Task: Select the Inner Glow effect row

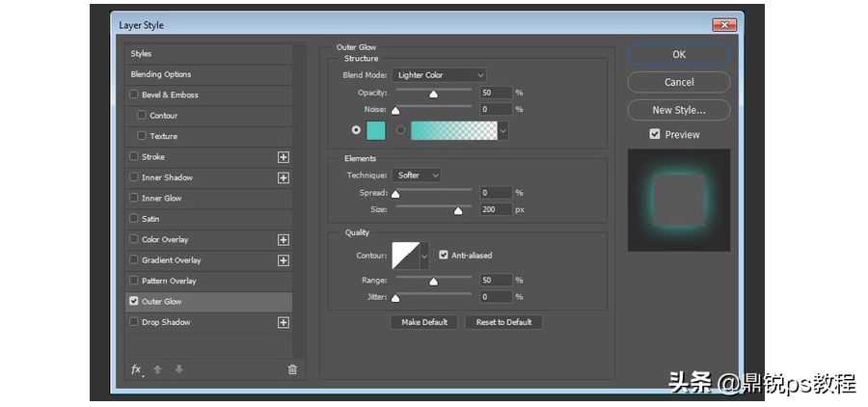Action: (x=208, y=199)
